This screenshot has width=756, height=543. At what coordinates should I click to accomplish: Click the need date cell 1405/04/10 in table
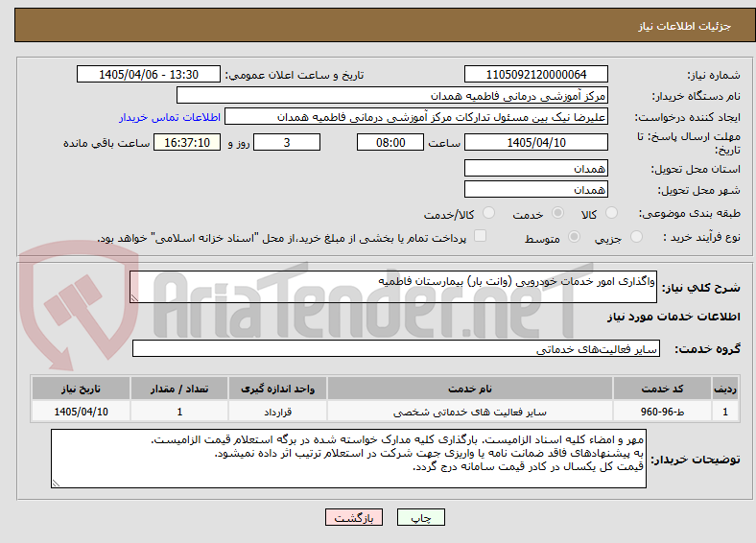coord(81,412)
